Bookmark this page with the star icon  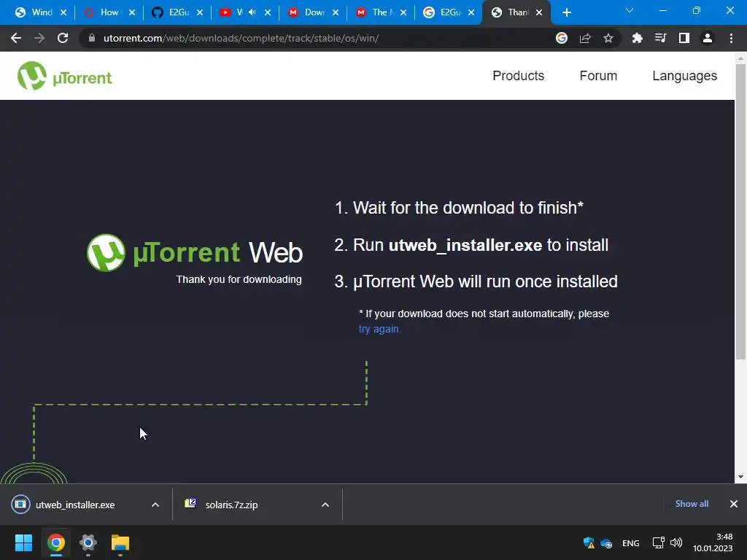(608, 38)
